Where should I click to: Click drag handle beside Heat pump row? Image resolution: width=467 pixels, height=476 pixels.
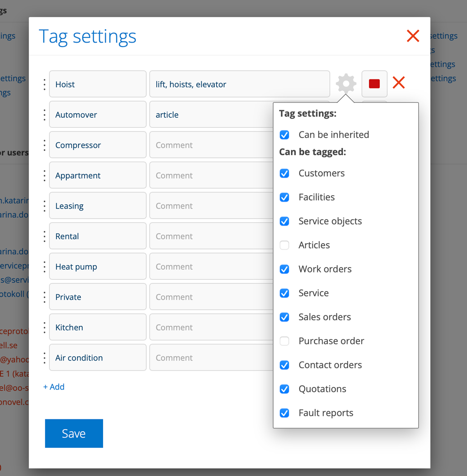pyautogui.click(x=44, y=267)
